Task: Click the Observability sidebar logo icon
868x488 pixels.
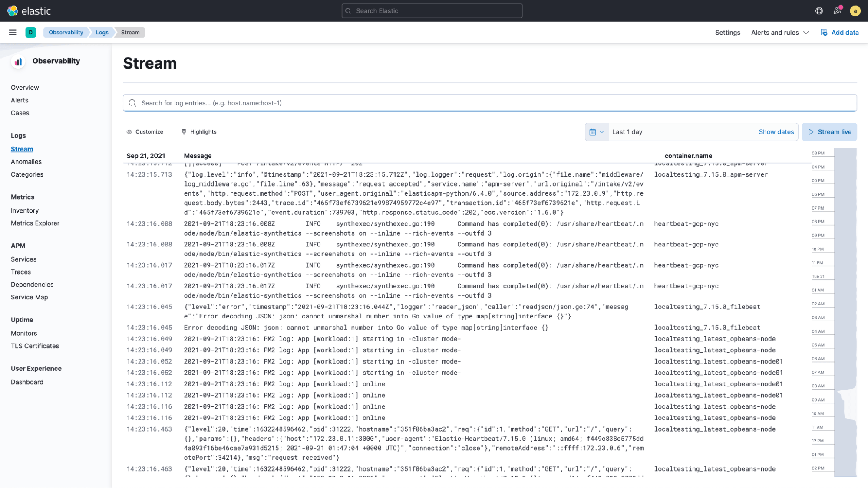Action: (x=18, y=62)
